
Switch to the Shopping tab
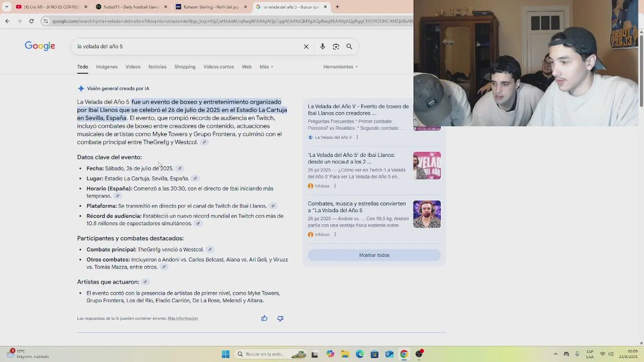(x=185, y=67)
